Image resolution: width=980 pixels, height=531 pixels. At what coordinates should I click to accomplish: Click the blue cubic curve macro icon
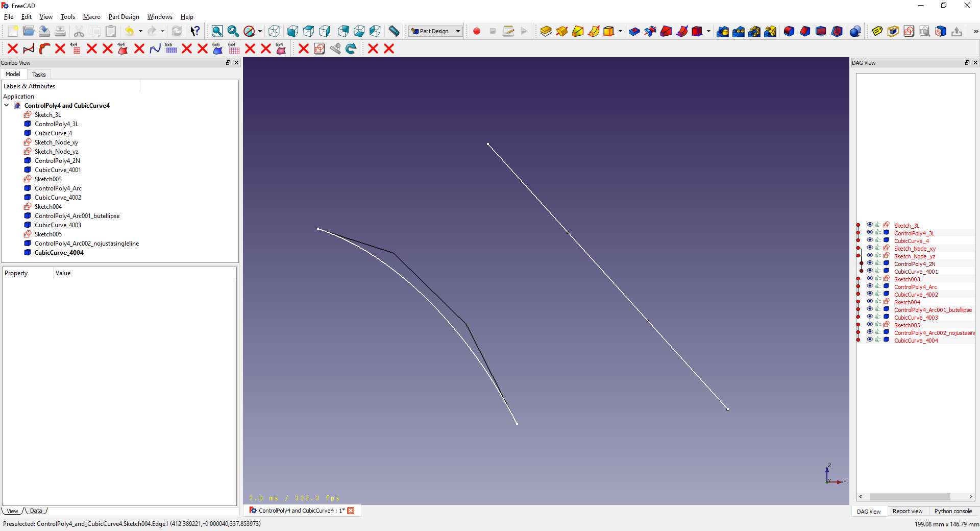[x=155, y=49]
